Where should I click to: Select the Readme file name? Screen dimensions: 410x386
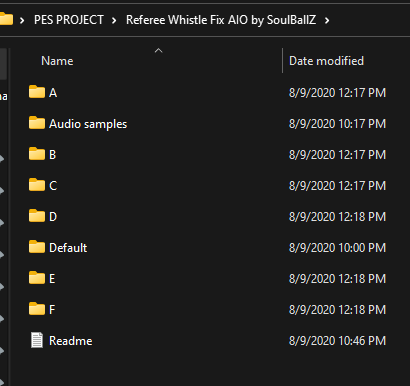tap(71, 341)
